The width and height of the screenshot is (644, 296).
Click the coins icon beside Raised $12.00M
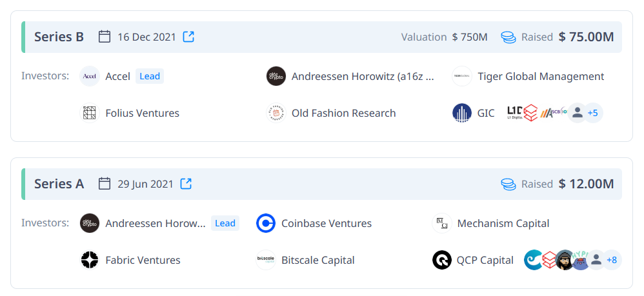pos(508,184)
